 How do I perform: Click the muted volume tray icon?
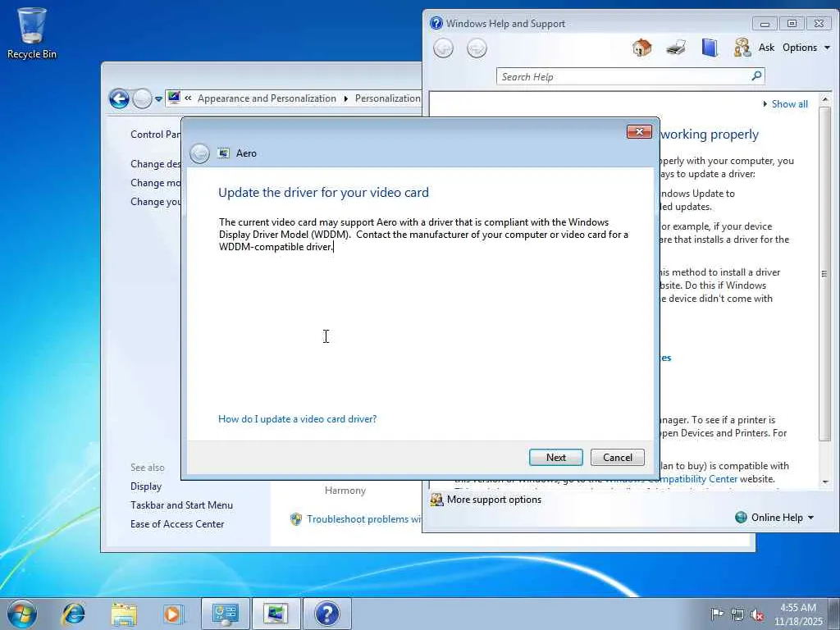pyautogui.click(x=757, y=614)
